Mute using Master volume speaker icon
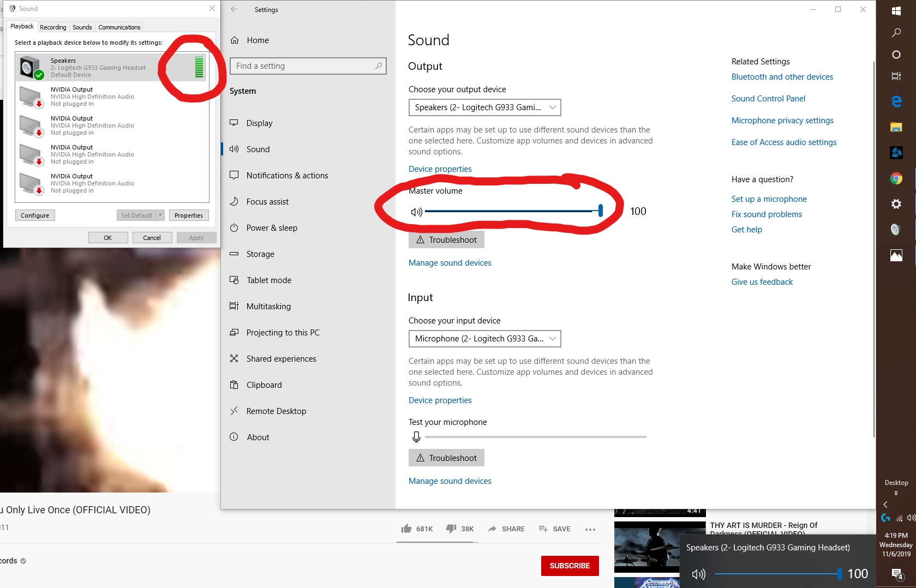This screenshot has height=588, width=916. click(x=416, y=212)
